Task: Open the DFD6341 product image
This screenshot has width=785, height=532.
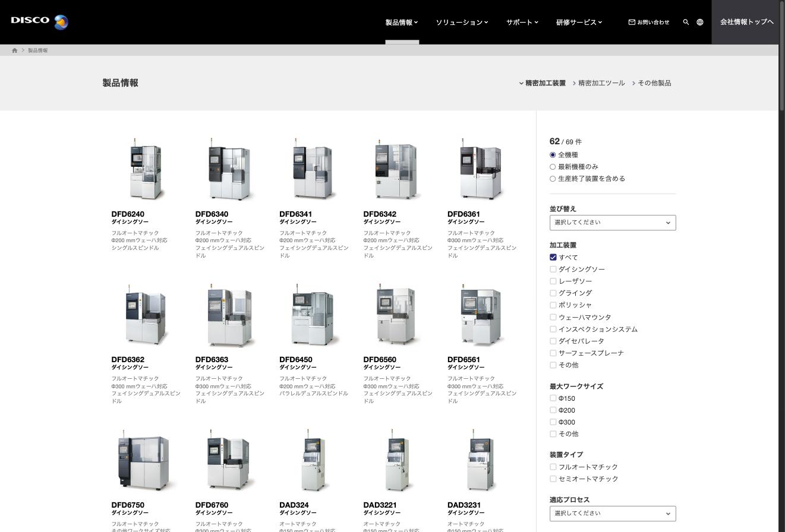Action: click(314, 169)
